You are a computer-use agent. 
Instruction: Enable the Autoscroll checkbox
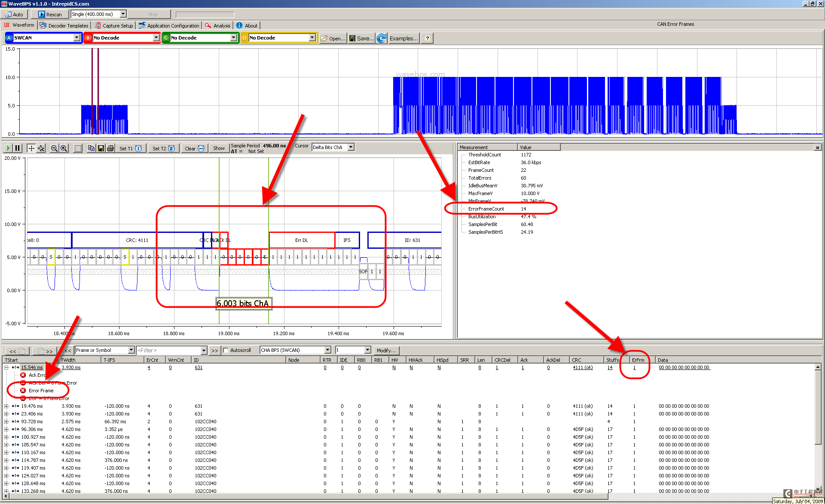tap(226, 350)
